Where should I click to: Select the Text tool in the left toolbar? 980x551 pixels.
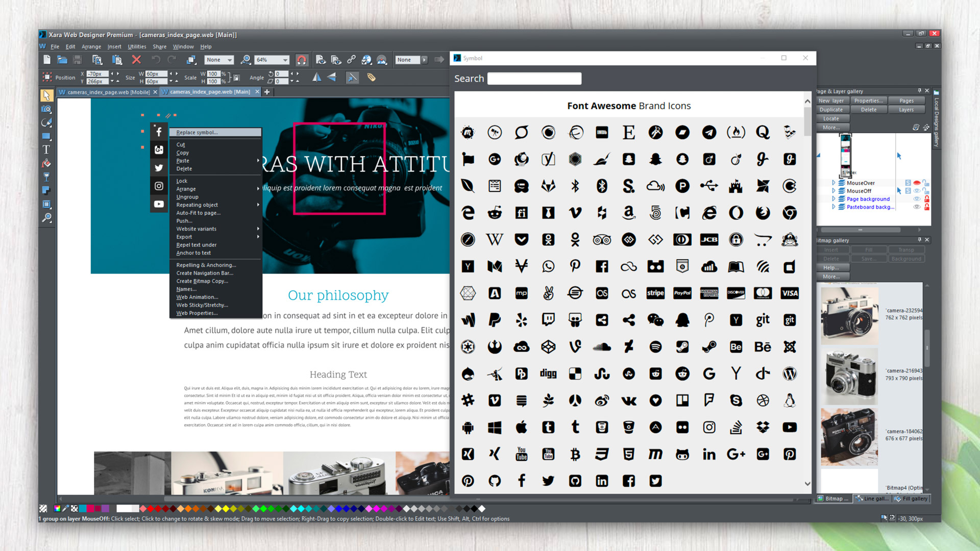(x=46, y=149)
